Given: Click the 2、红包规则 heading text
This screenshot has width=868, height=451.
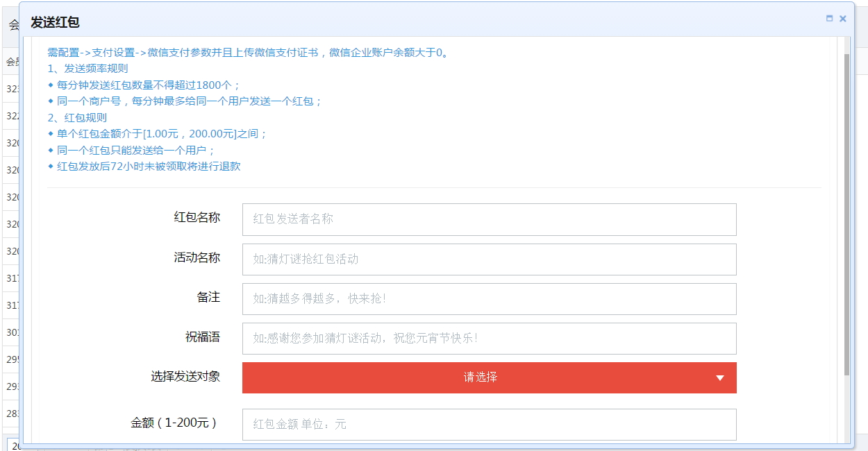Looking at the screenshot, I should [x=77, y=117].
